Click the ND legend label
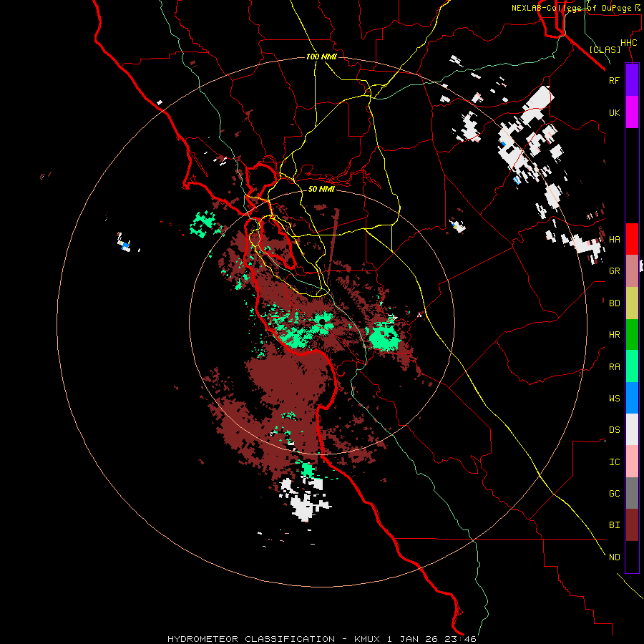The height and width of the screenshot is (644, 644). point(614,557)
